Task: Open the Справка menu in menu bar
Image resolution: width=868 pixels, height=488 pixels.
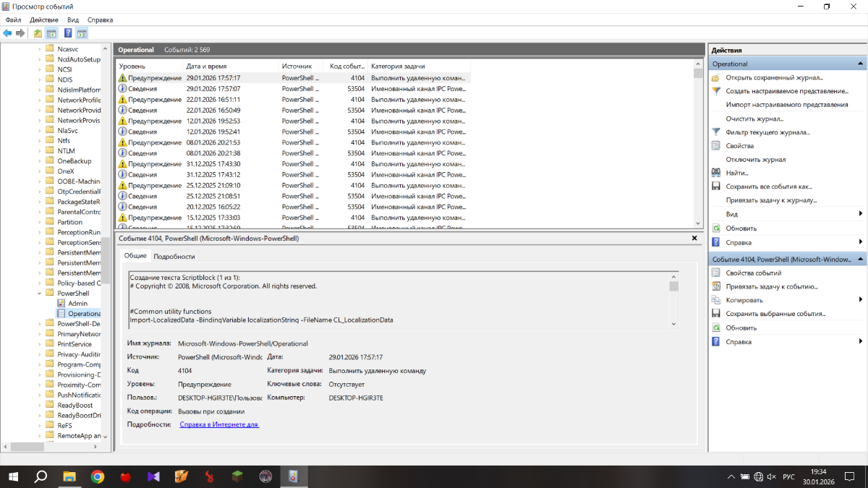Action: [100, 20]
